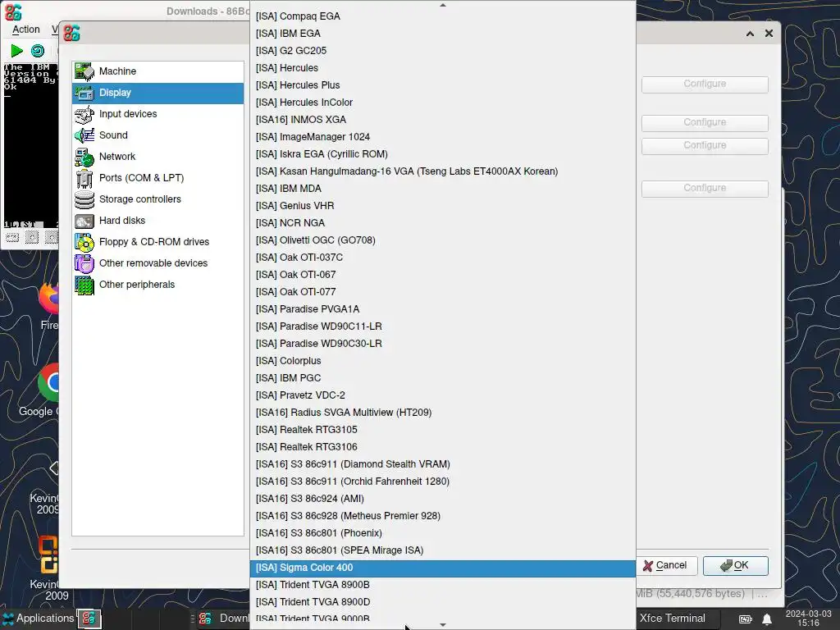Select [ISA] Hercules Plus
Image resolution: width=840 pixels, height=630 pixels.
pyautogui.click(x=442, y=85)
